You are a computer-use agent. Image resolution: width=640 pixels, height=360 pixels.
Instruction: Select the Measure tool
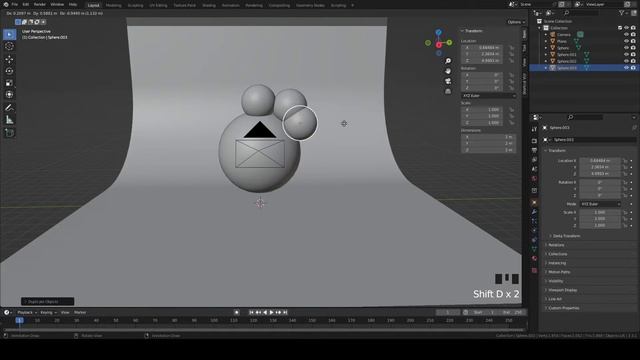click(9, 120)
